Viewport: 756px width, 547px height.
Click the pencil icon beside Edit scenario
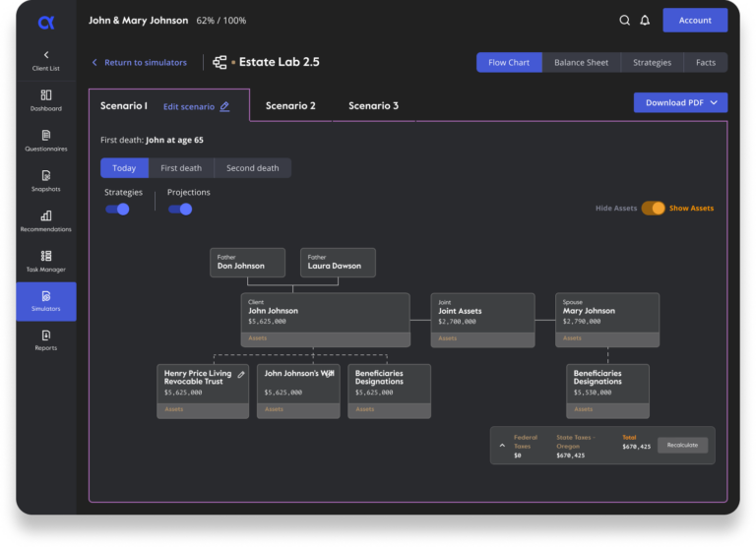click(224, 106)
